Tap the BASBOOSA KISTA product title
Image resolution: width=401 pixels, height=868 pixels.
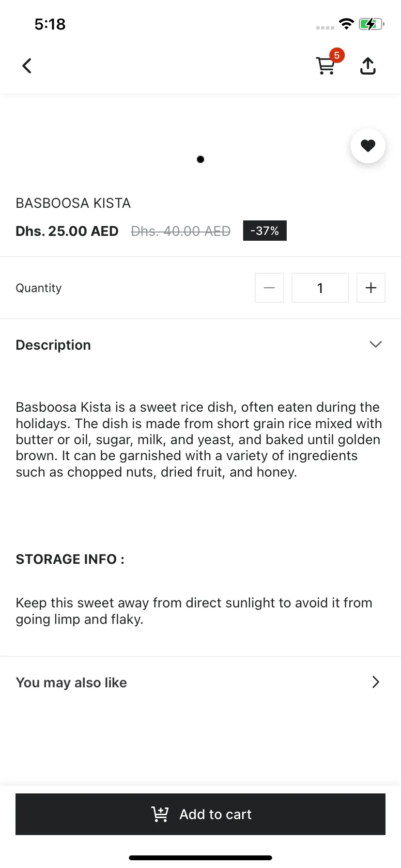tap(73, 203)
